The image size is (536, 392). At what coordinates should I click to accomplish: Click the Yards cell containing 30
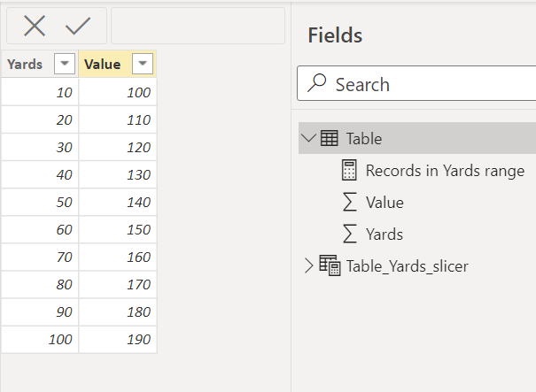click(x=40, y=147)
